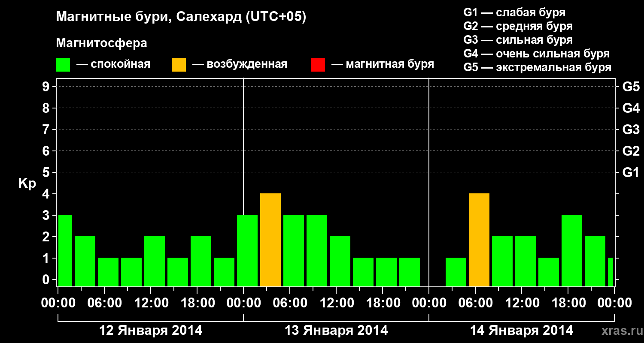Click 'G2 — средняя буря' legend line
Image resolution: width=644 pixels, height=343 pixels.
518,26
